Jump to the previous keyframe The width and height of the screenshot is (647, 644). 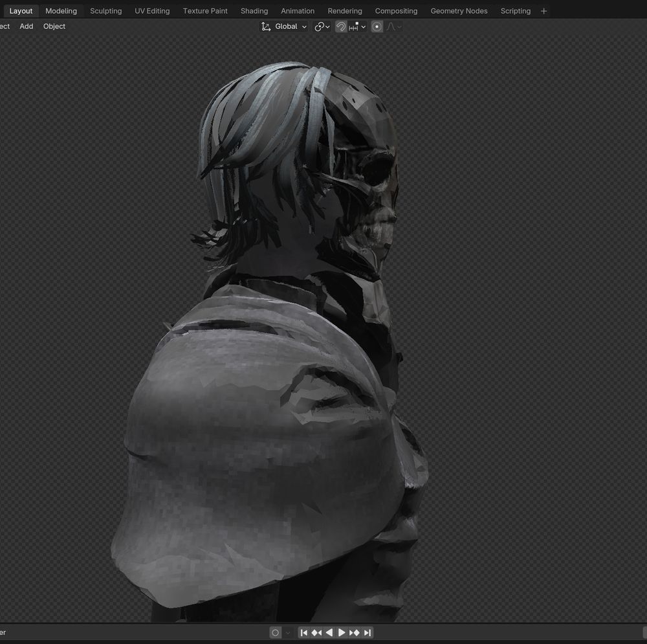[316, 632]
